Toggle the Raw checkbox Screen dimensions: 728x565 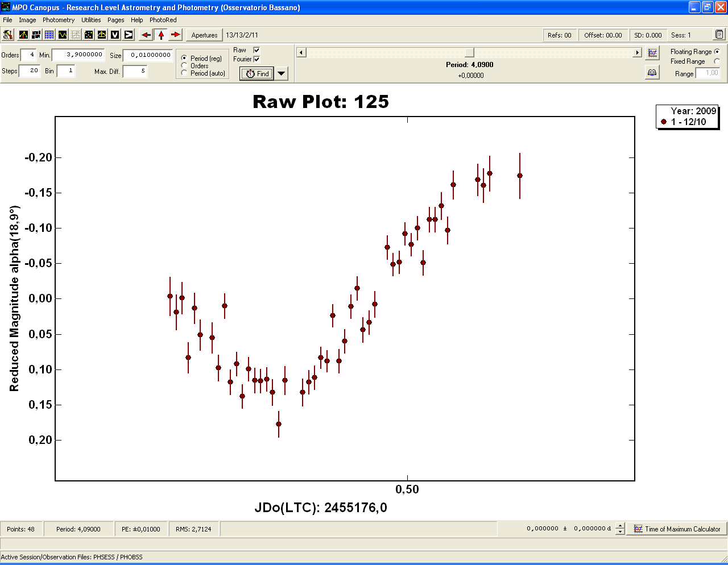(x=257, y=50)
